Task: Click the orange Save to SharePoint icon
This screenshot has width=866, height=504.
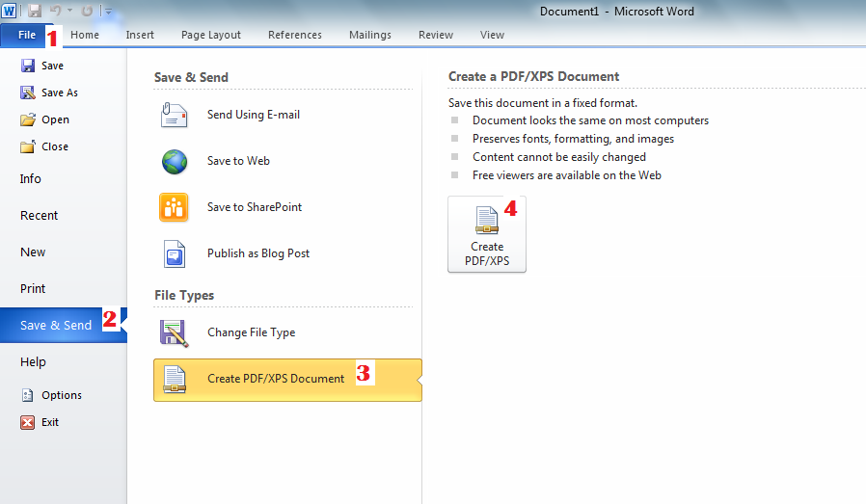Action: pos(174,207)
